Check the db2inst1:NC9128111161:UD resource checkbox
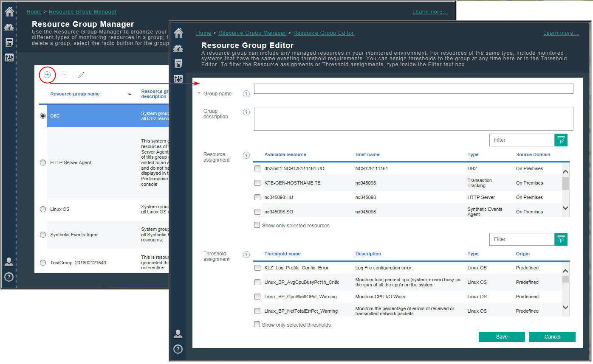Image resolution: width=593 pixels, height=364 pixels. tap(257, 168)
